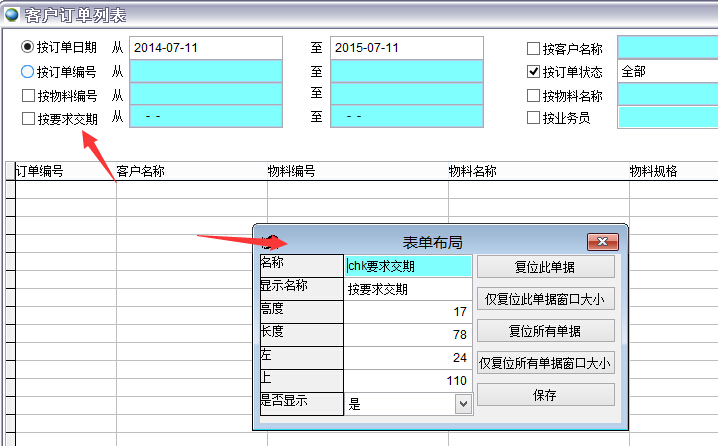
Task: Edit the 显示名称 field 按要求交期
Action: (408, 289)
